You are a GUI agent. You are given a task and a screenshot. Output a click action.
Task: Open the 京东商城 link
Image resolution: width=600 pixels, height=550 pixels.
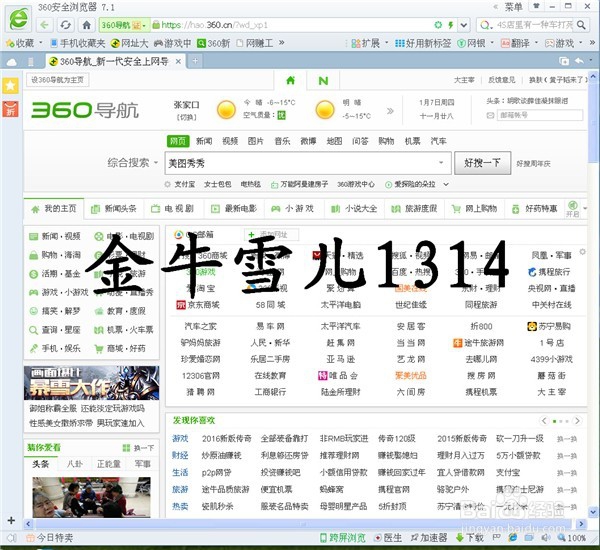(x=198, y=305)
